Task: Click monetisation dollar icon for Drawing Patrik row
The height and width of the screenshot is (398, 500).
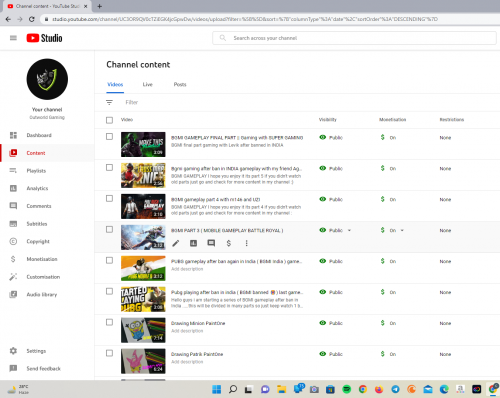Action: tap(383, 354)
